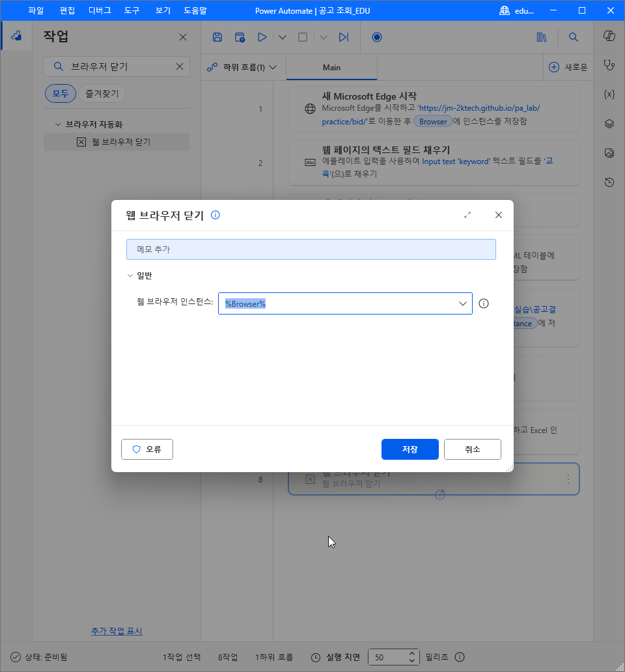Open the 웹 브라우저 인스턴스 dropdown
Viewport: 625px width, 672px height.
coord(463,303)
